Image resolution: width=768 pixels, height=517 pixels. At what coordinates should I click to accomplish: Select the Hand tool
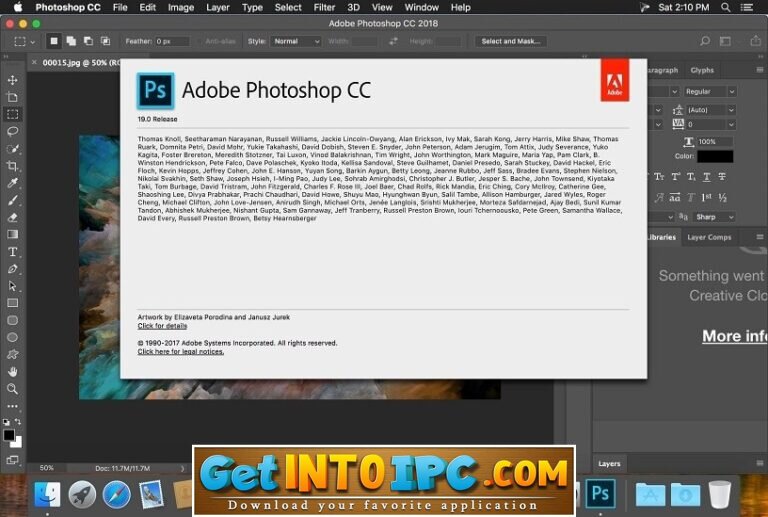[x=13, y=372]
